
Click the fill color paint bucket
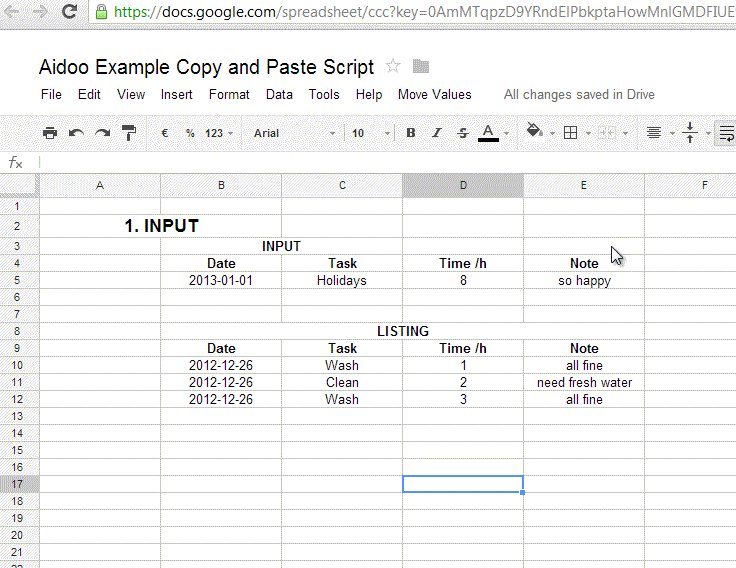coord(534,131)
